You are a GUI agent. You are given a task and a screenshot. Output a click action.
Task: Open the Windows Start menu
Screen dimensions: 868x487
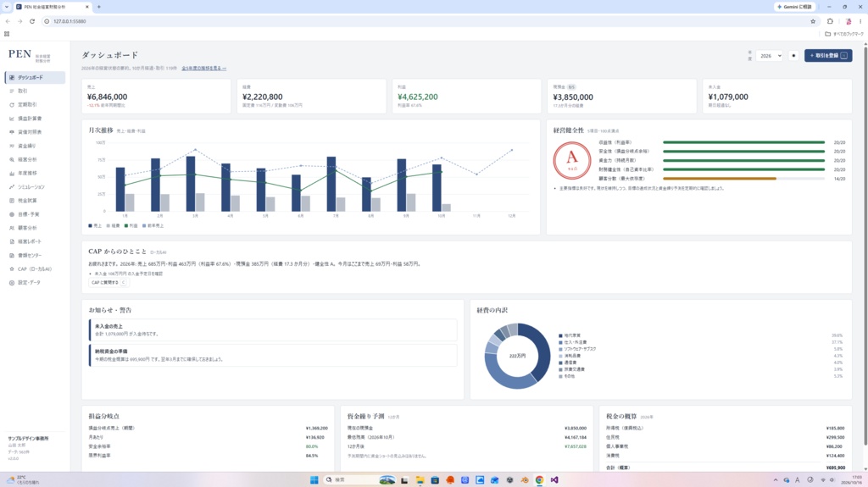[314, 480]
